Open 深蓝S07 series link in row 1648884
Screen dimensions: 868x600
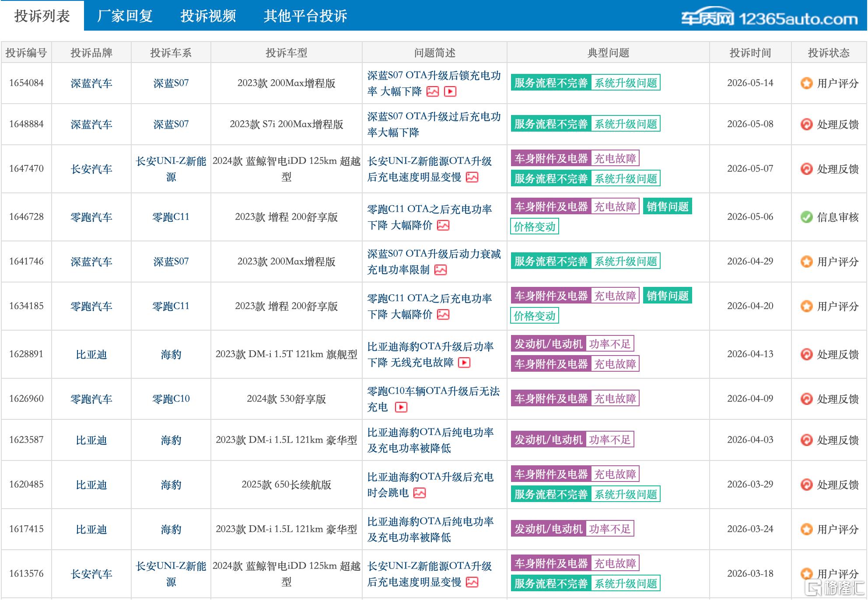tap(171, 124)
